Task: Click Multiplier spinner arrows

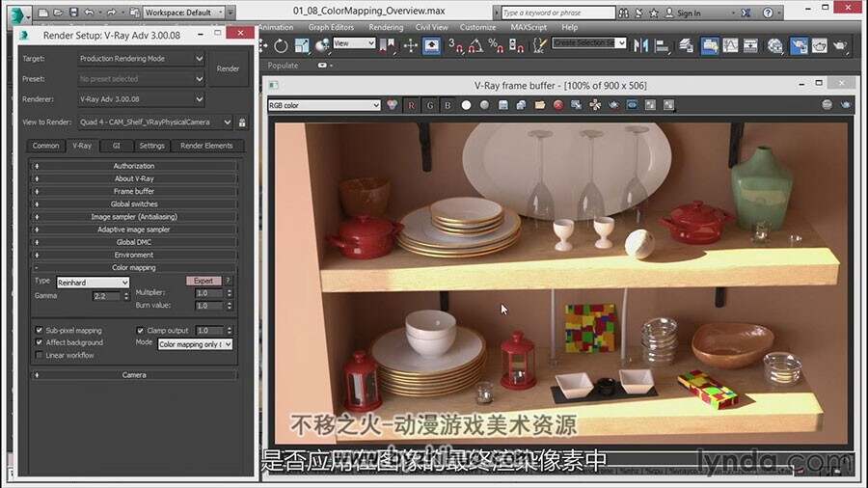Action: pyautogui.click(x=230, y=292)
